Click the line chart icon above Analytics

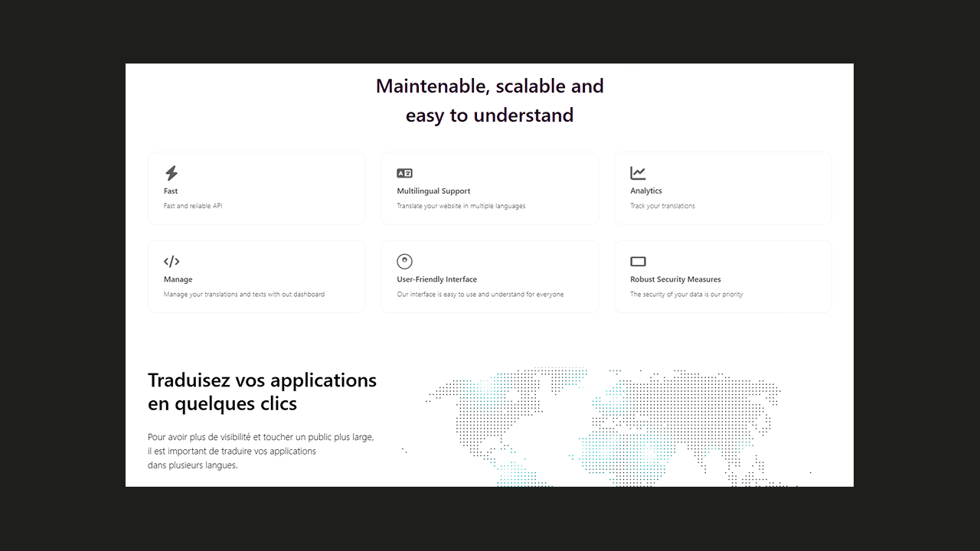[x=638, y=173]
